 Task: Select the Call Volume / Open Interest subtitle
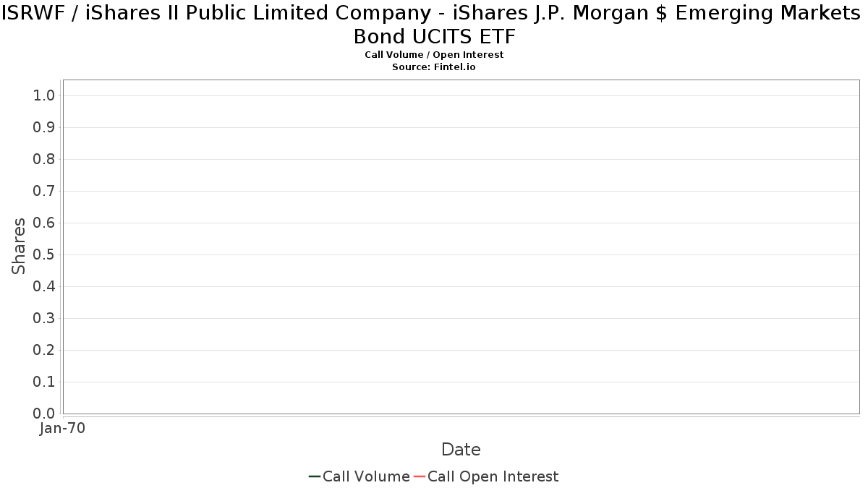(434, 54)
